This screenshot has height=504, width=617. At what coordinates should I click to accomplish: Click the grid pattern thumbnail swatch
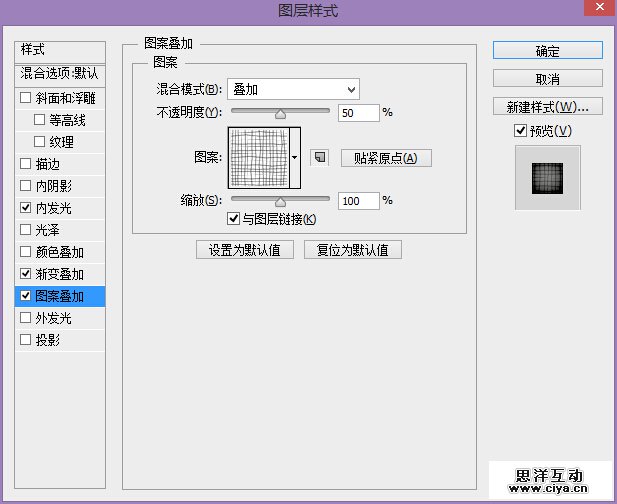coord(259,158)
